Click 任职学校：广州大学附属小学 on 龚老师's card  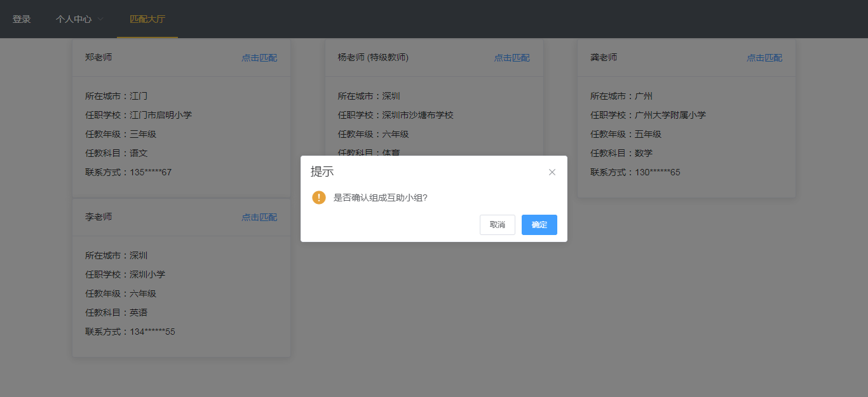pyautogui.click(x=647, y=115)
